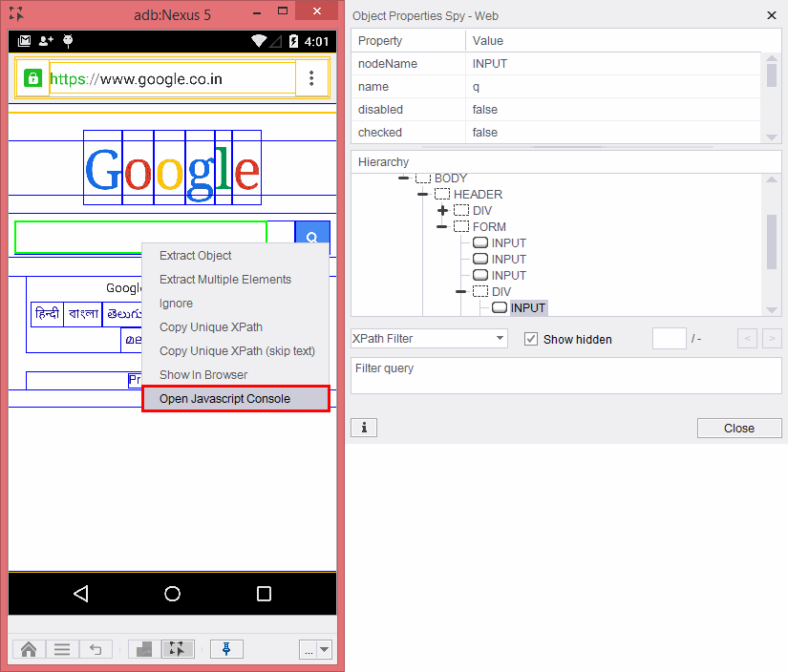Click the Home button in the bottom toolbar
788x672 pixels.
pyautogui.click(x=29, y=649)
